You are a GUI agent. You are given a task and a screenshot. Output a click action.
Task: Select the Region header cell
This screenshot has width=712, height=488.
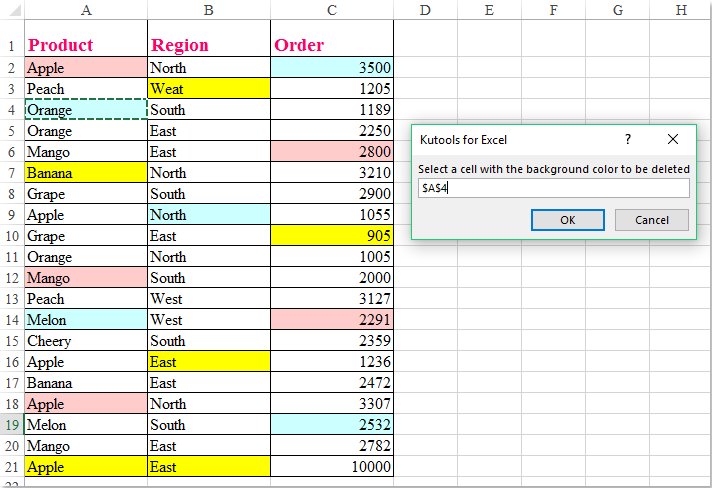pyautogui.click(x=208, y=45)
